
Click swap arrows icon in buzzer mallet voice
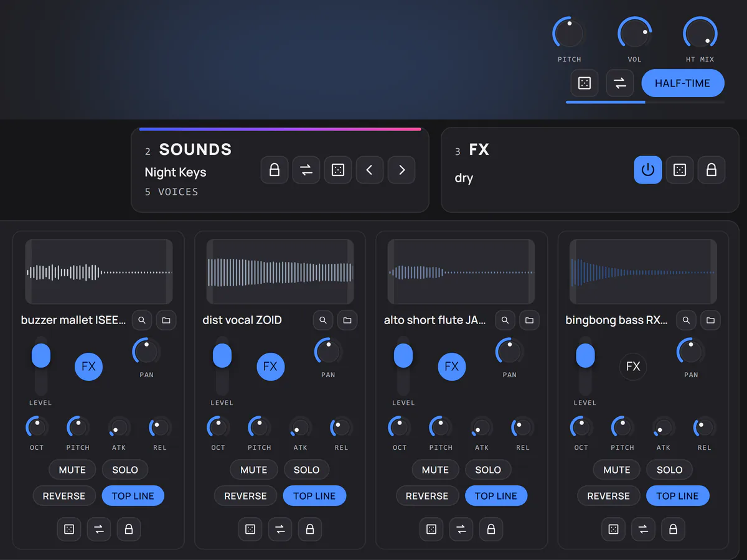[x=99, y=529]
